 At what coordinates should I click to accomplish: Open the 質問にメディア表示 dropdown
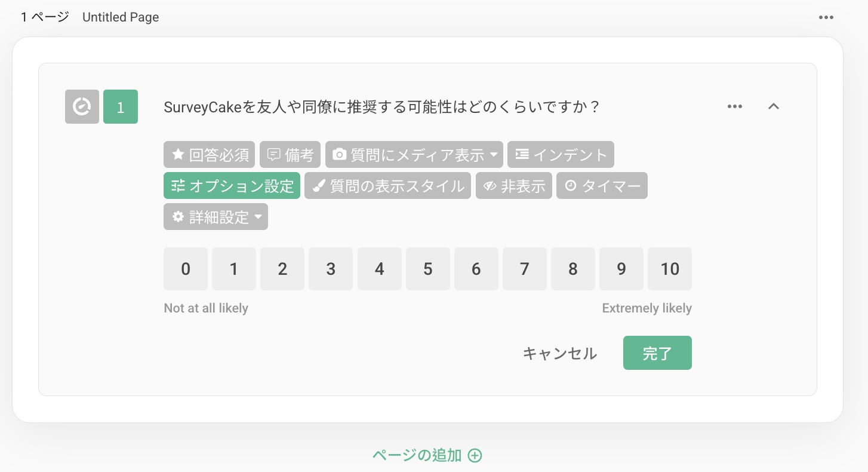click(x=414, y=155)
